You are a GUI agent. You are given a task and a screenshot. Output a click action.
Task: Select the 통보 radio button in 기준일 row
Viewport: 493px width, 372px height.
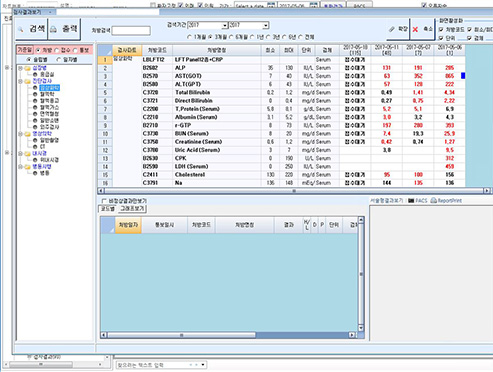click(75, 50)
